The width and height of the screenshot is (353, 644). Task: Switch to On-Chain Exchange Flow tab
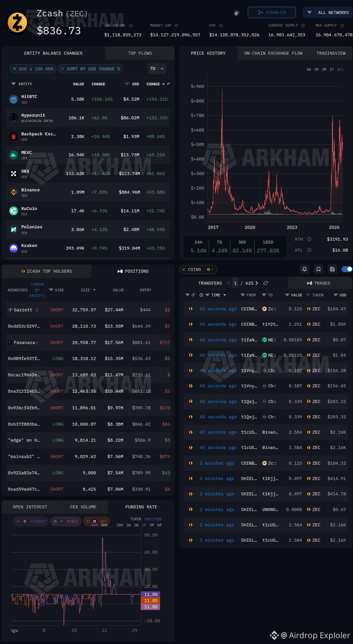[x=273, y=53]
